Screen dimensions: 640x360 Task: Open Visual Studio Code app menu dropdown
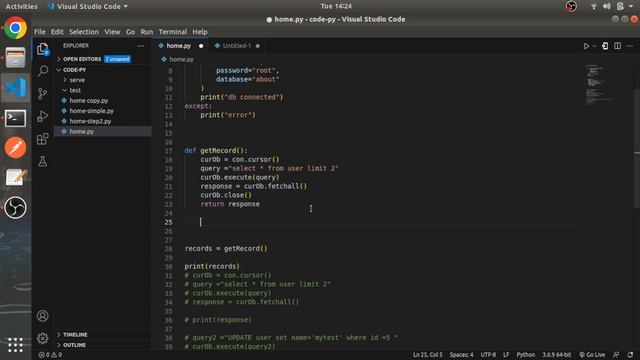(x=88, y=7)
